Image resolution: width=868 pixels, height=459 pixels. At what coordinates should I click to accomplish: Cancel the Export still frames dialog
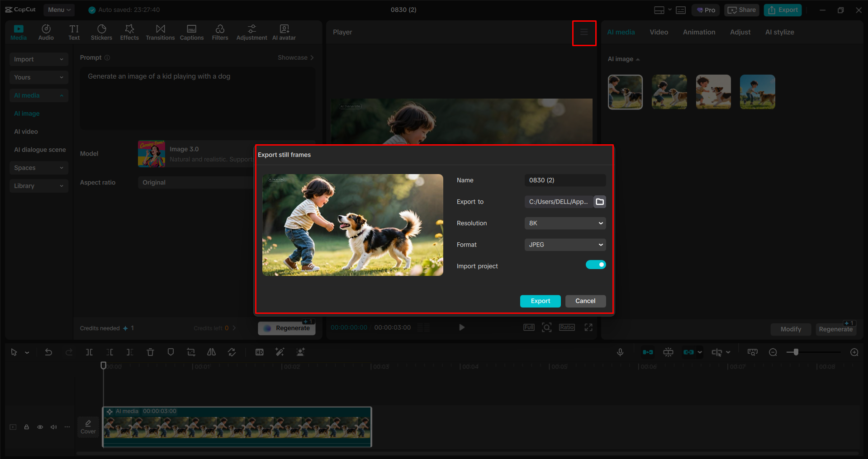pyautogui.click(x=585, y=301)
